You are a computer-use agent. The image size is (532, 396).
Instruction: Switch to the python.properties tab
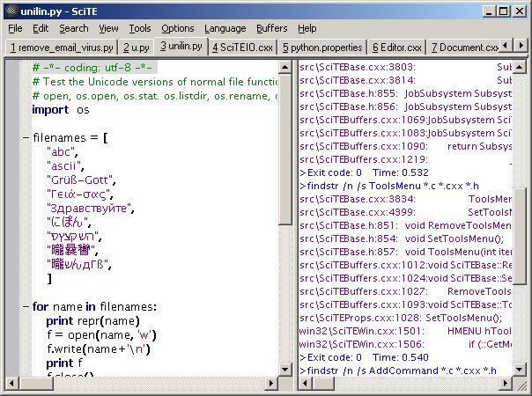(x=322, y=48)
